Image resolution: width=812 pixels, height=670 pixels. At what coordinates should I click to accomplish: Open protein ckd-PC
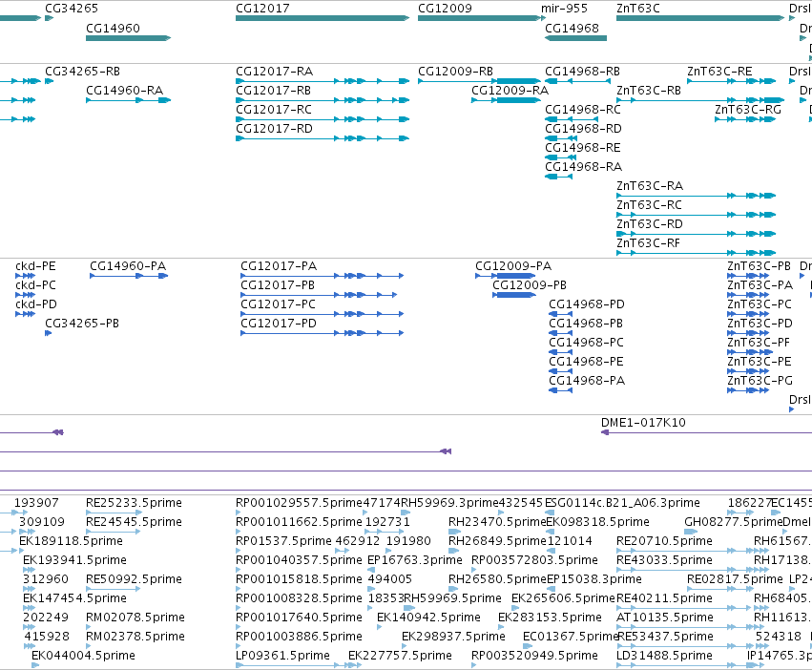pos(35,285)
